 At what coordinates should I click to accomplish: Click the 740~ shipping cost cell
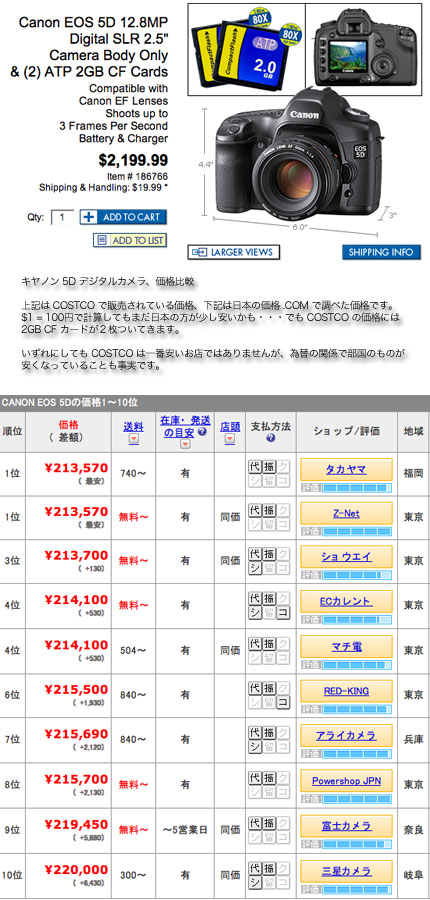pyautogui.click(x=133, y=474)
